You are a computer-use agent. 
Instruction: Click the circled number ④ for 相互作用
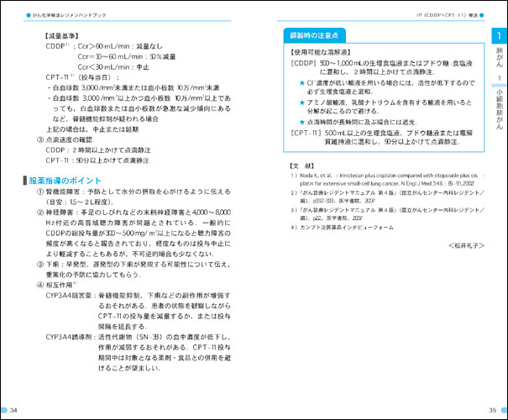pos(40,283)
